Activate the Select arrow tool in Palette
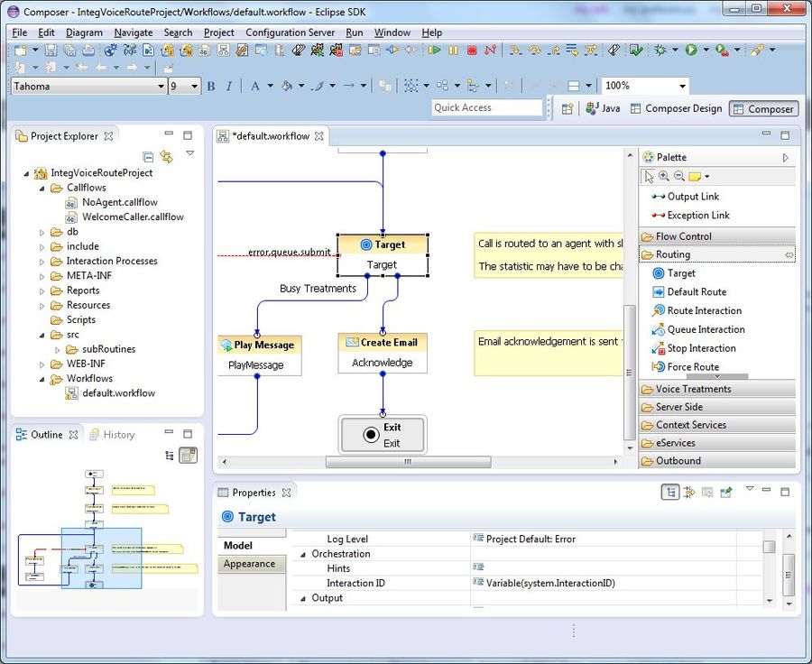This screenshot has height=664, width=812. pos(649,177)
